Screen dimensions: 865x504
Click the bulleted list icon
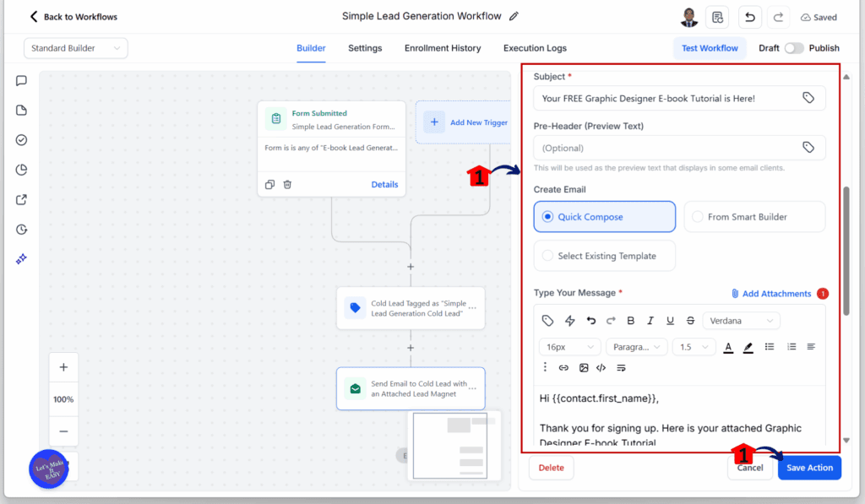pos(770,347)
